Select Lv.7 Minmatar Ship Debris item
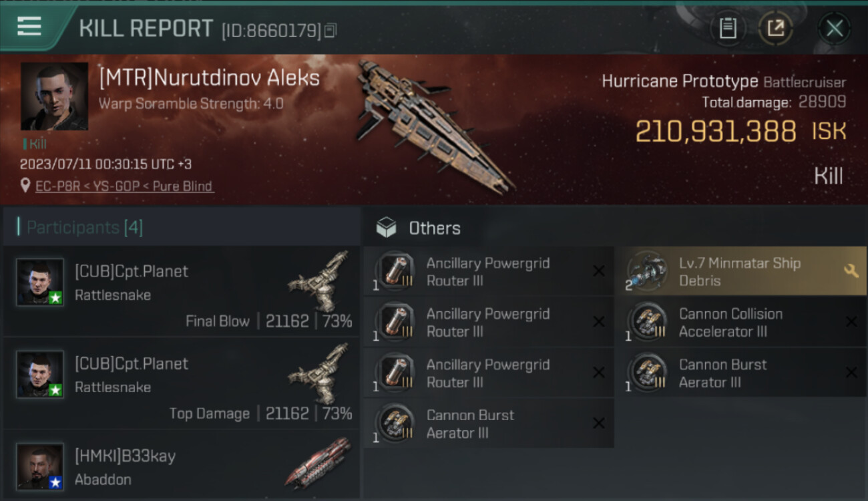 (x=746, y=271)
